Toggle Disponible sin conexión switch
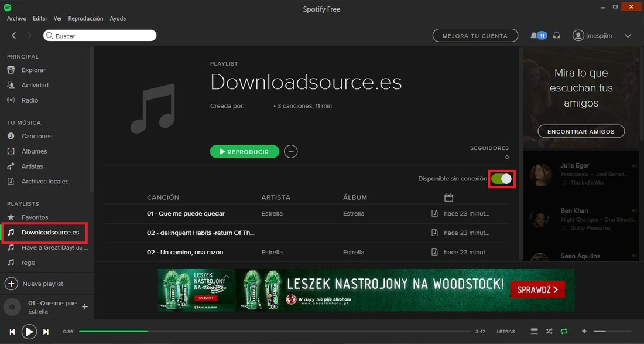The width and height of the screenshot is (644, 344). 502,179
